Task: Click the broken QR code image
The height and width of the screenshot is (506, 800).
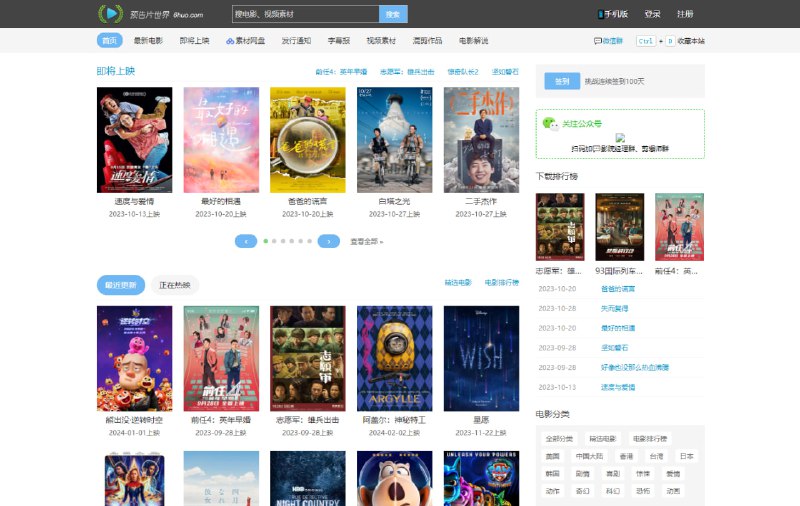Action: (620, 138)
